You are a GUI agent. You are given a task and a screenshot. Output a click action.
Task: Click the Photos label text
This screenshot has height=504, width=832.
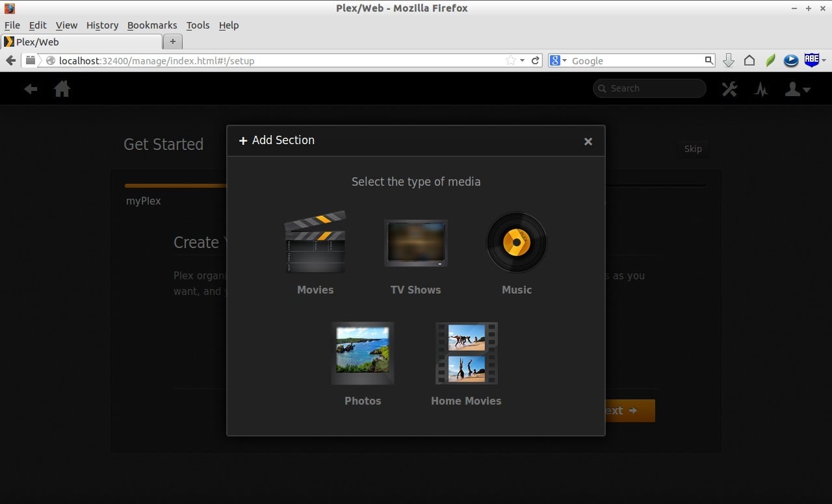[363, 401]
